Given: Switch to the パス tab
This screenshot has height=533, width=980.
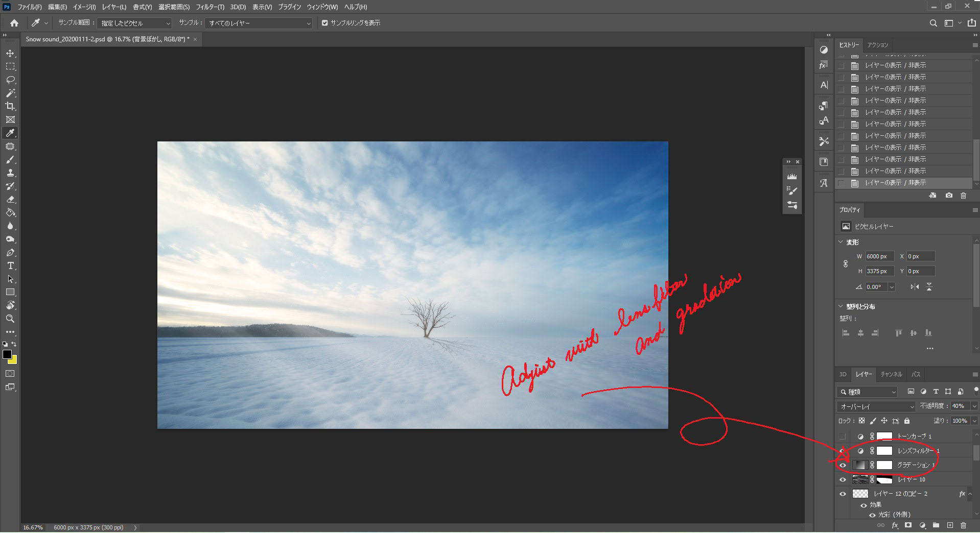Looking at the screenshot, I should click(x=916, y=374).
